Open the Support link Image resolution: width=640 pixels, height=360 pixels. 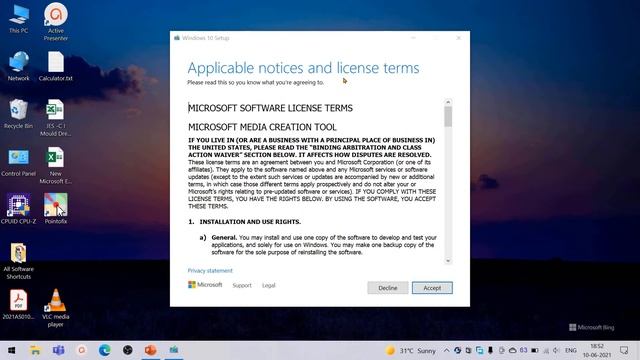pos(242,285)
